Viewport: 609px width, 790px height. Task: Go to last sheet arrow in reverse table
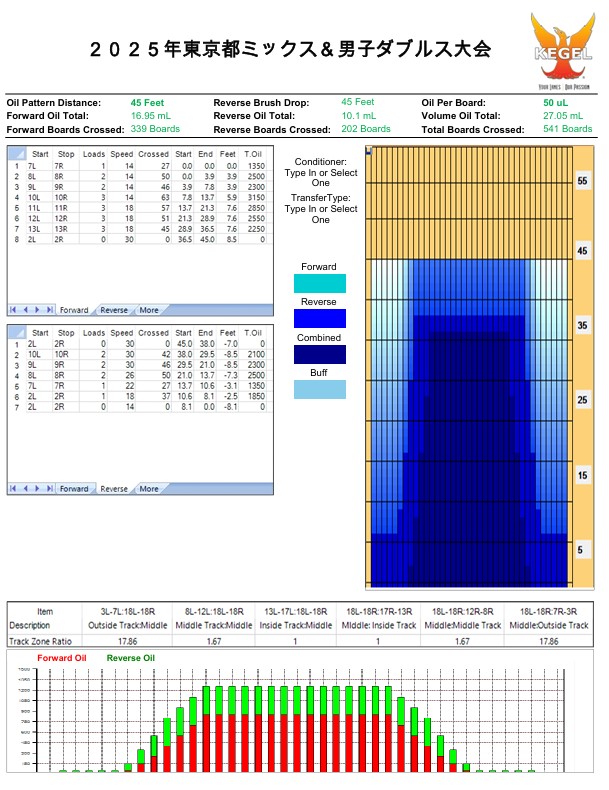click(49, 488)
